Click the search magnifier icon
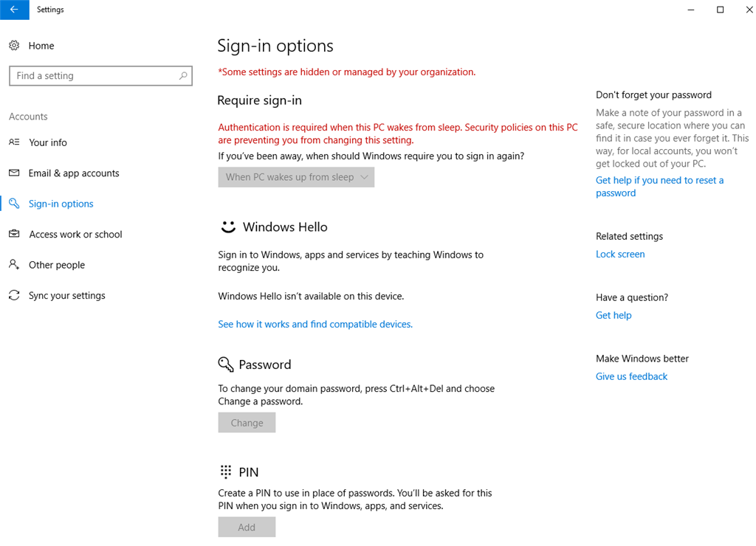The height and width of the screenshot is (546, 756). pos(182,76)
